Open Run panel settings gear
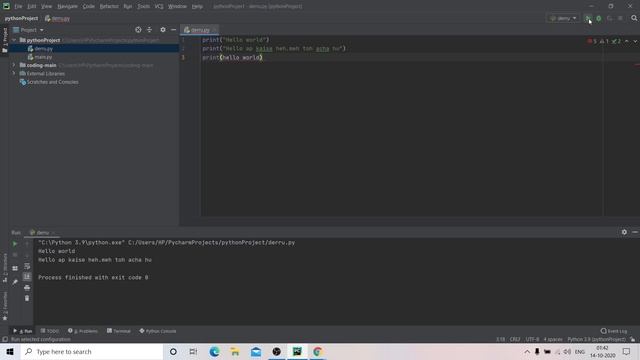 point(624,232)
